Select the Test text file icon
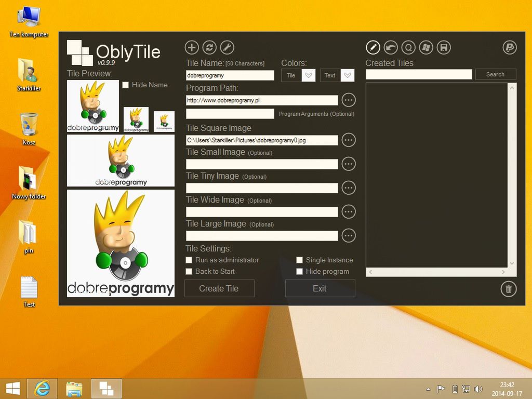The width and height of the screenshot is (532, 399). pyautogui.click(x=29, y=292)
